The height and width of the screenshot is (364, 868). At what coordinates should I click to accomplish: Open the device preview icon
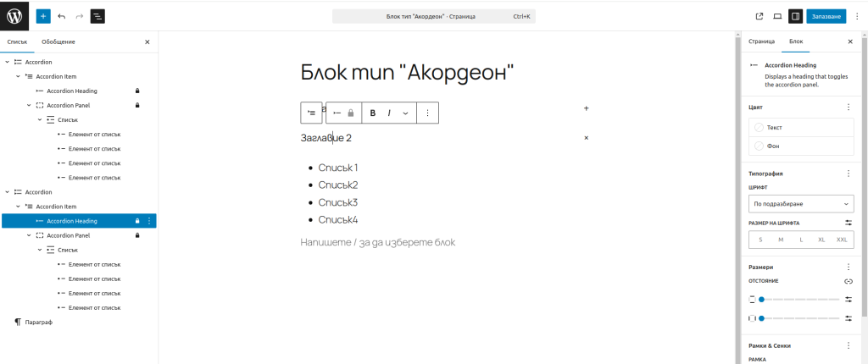(x=777, y=16)
